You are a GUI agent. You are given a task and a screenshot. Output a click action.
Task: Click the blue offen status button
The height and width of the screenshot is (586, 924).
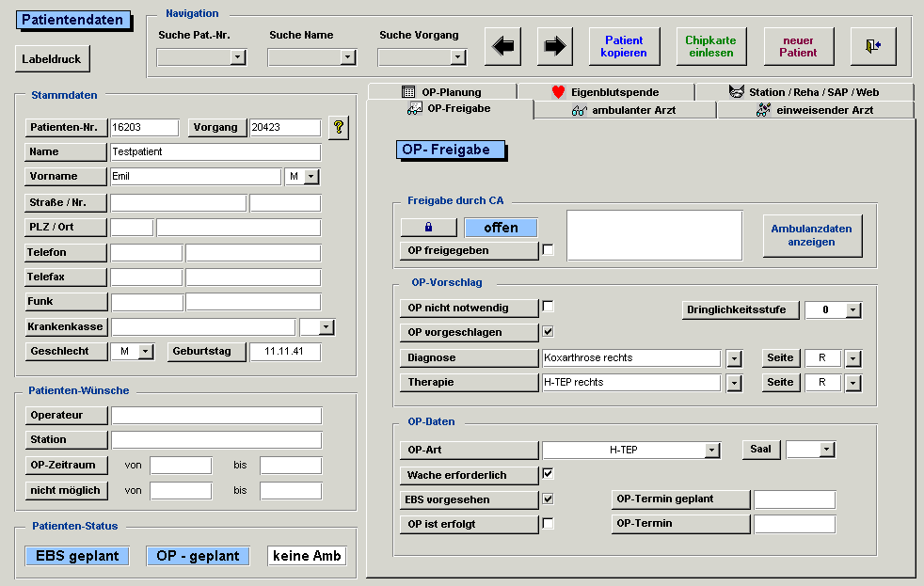point(501,228)
